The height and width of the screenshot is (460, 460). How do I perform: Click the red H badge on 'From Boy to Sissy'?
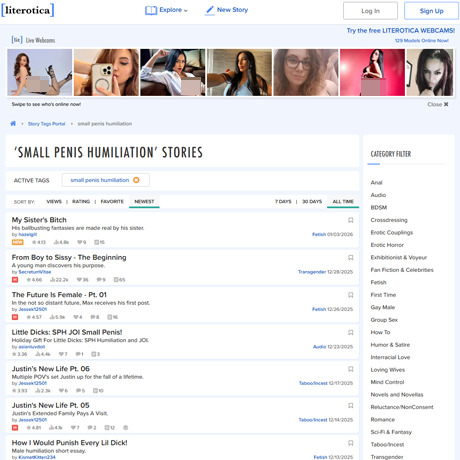point(15,280)
